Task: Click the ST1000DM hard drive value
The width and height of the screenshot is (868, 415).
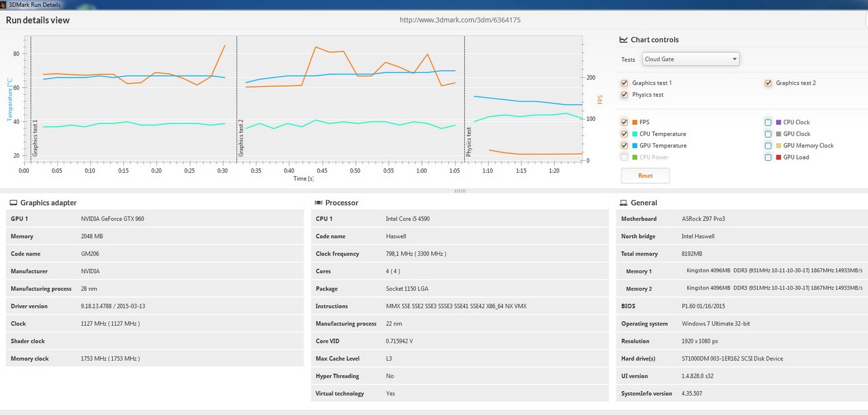Action: [x=732, y=359]
